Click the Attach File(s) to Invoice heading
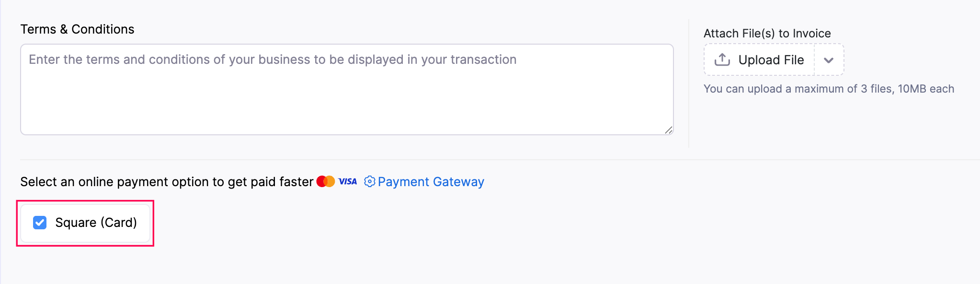This screenshot has width=980, height=284. [x=767, y=34]
